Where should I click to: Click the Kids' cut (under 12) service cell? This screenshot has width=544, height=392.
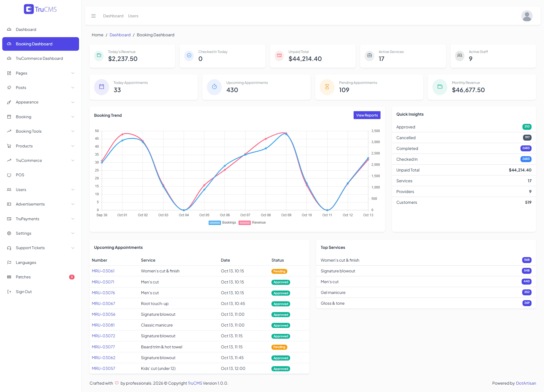click(158, 368)
